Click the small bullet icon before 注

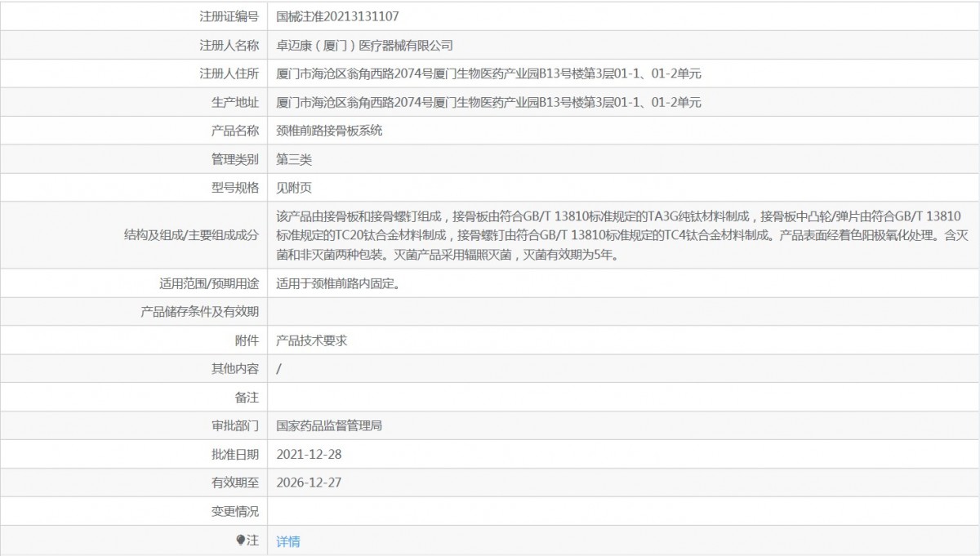click(240, 540)
